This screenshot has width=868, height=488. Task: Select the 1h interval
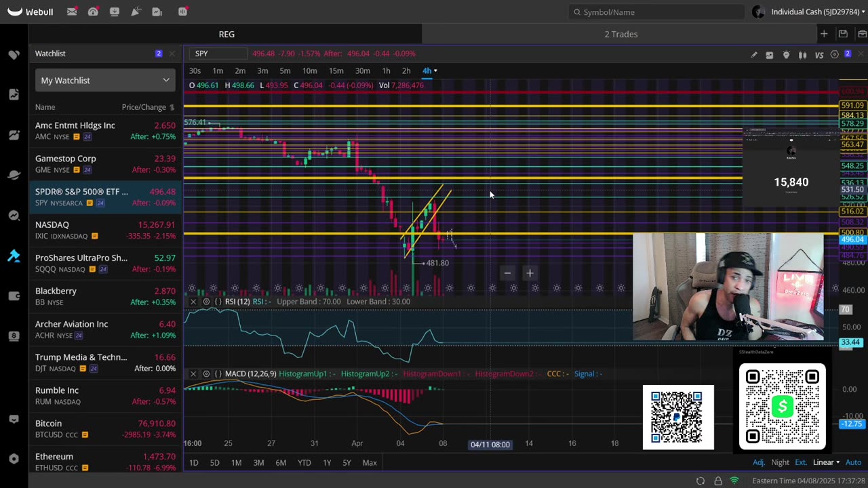pos(386,70)
